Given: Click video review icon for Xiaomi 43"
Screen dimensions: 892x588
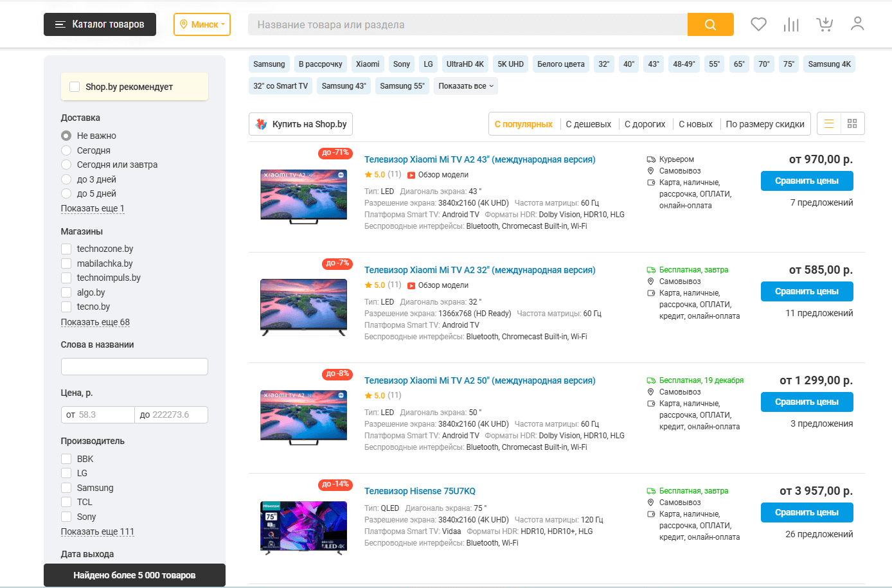Looking at the screenshot, I should (x=411, y=175).
